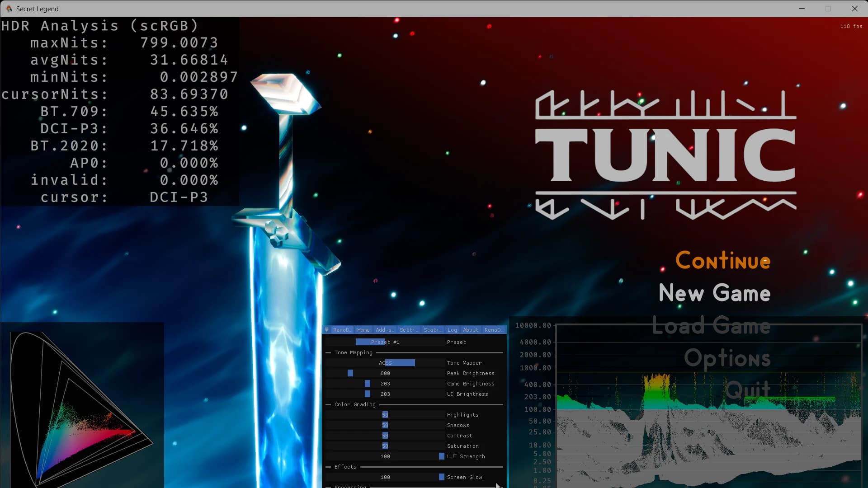Image resolution: width=868 pixels, height=488 pixels.
Task: Click the DCI-P3 percentage 36.646%
Action: (184, 128)
